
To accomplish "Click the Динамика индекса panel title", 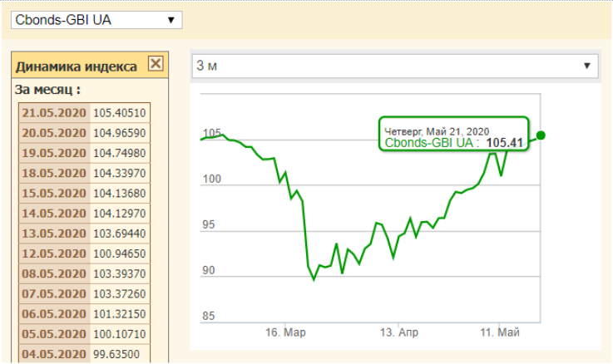I will [77, 66].
